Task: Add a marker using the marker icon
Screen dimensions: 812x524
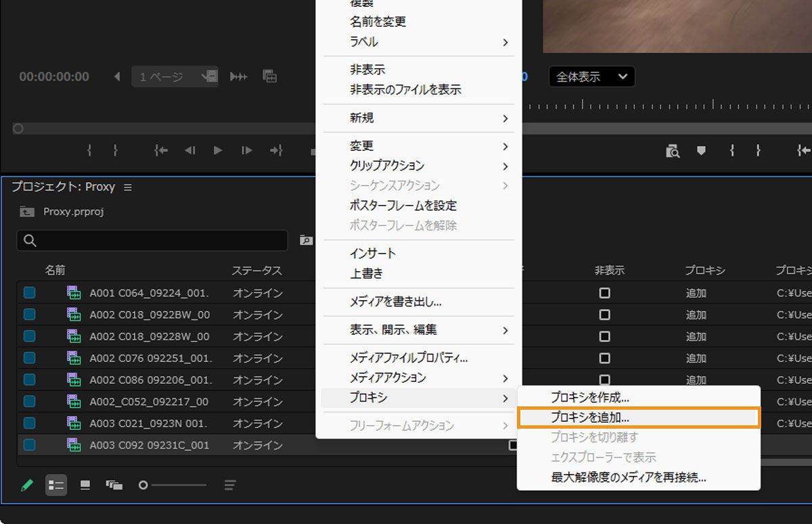Action: pos(701,150)
